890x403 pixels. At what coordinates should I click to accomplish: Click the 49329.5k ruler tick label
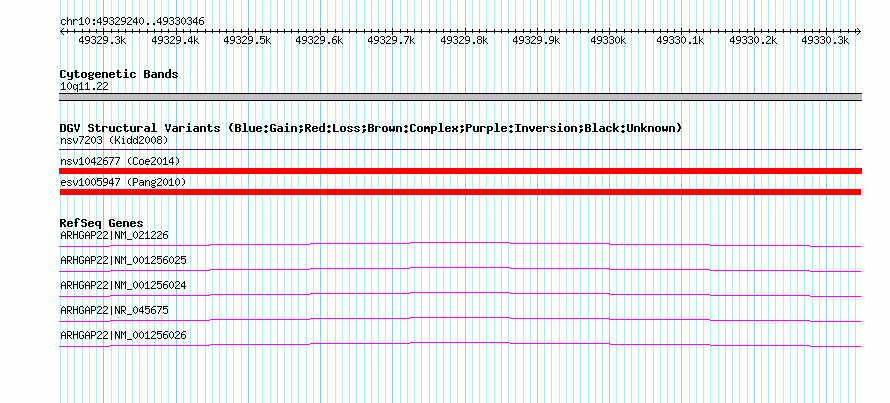pos(247,40)
